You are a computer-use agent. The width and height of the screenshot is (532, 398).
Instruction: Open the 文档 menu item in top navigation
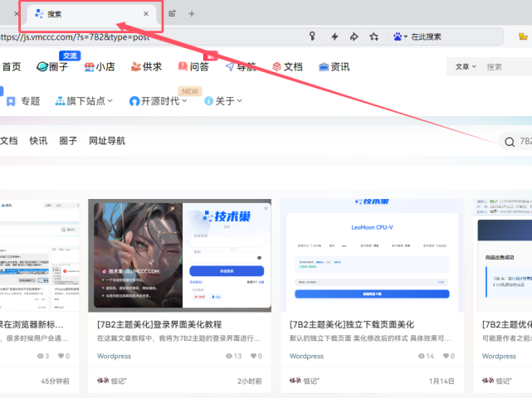[x=287, y=67]
